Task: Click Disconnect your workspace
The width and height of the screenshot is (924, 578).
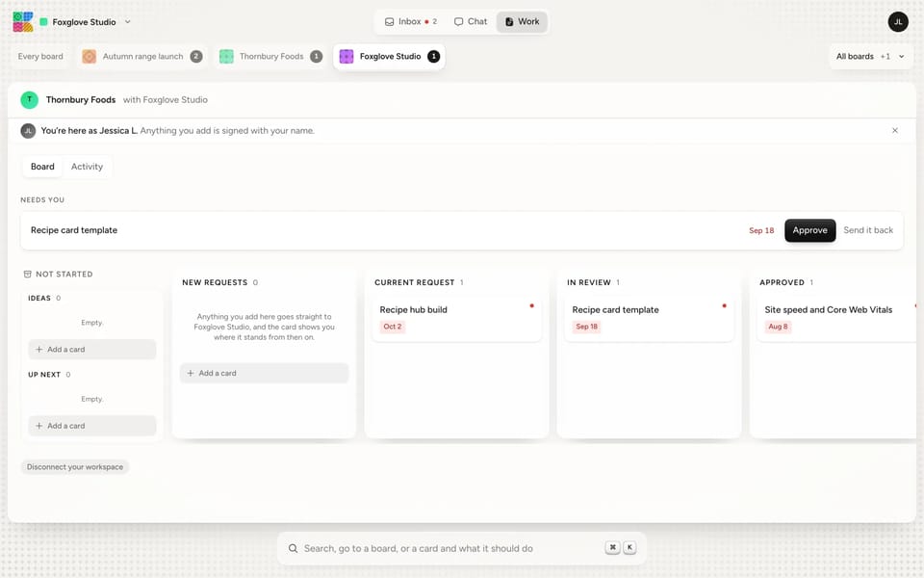Action: click(75, 467)
